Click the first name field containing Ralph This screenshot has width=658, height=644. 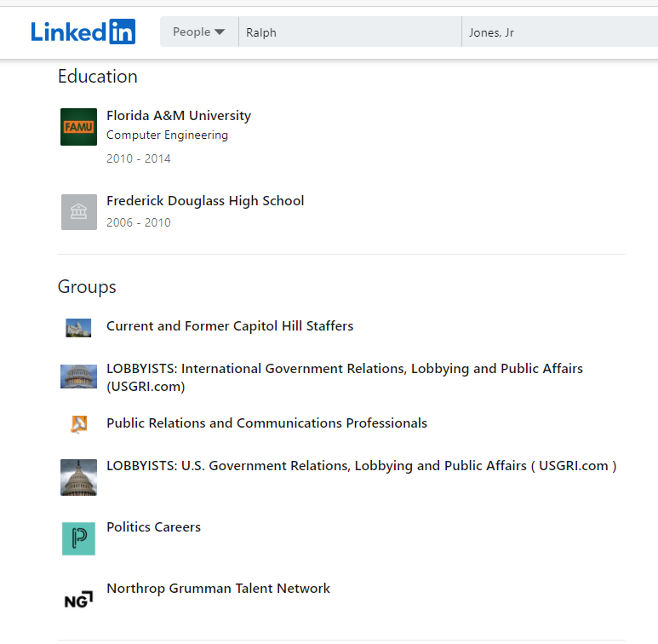[x=350, y=32]
